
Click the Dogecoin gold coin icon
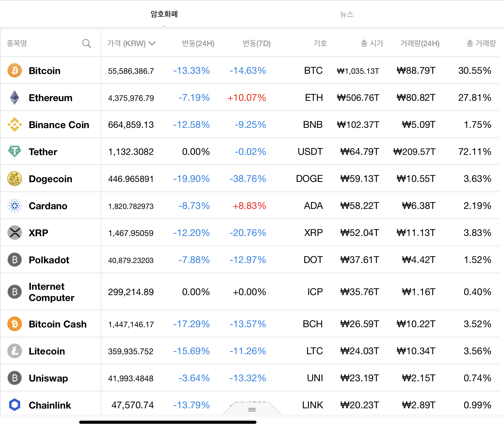tap(15, 179)
